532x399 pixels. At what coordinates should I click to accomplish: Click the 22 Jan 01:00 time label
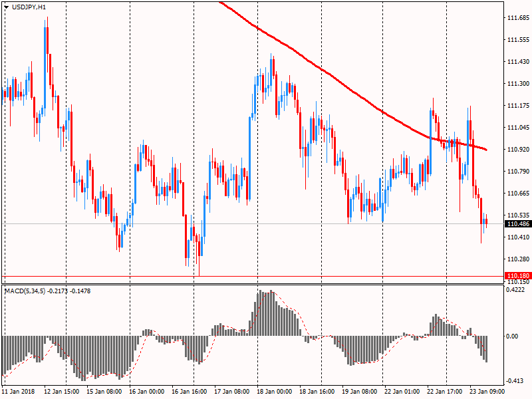402,391
